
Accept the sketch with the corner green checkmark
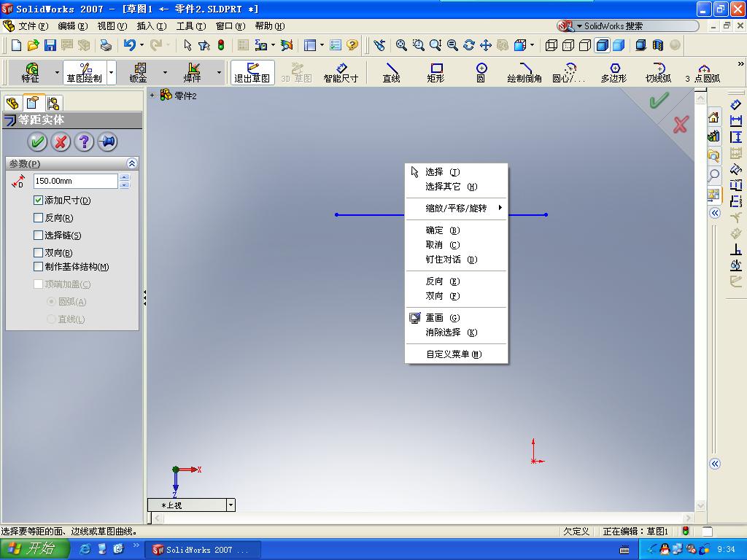[659, 101]
